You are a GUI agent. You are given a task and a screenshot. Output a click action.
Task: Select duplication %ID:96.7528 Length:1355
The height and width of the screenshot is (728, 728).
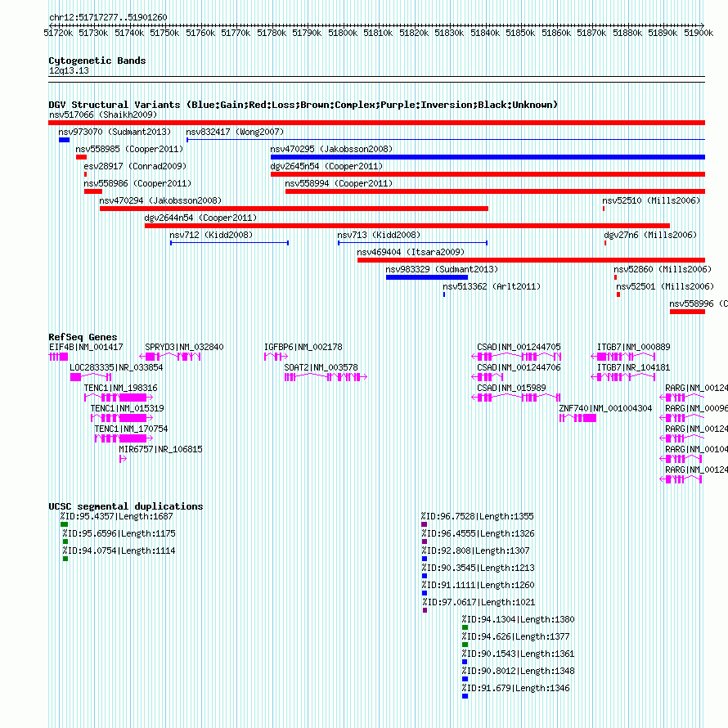424,524
